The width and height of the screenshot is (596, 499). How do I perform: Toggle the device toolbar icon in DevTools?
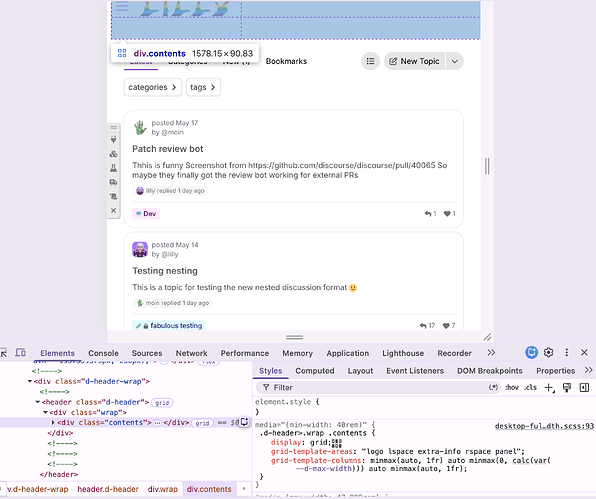pyautogui.click(x=21, y=353)
